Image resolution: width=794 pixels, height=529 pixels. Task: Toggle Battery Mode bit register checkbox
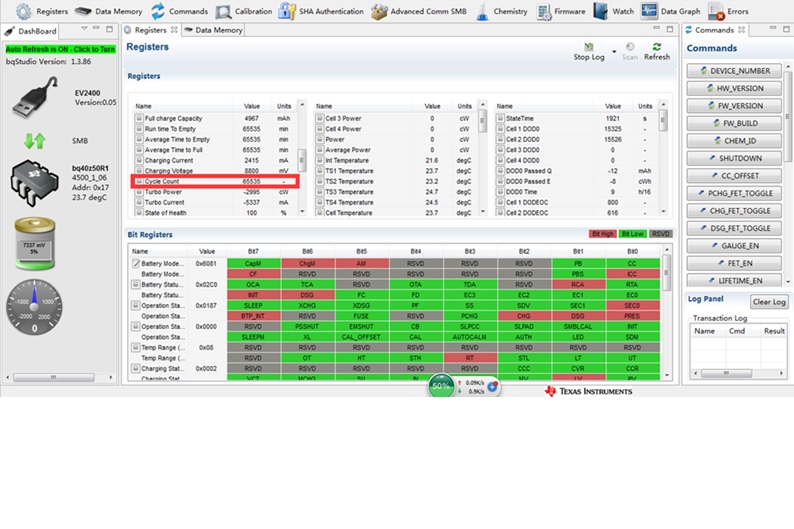(x=136, y=263)
